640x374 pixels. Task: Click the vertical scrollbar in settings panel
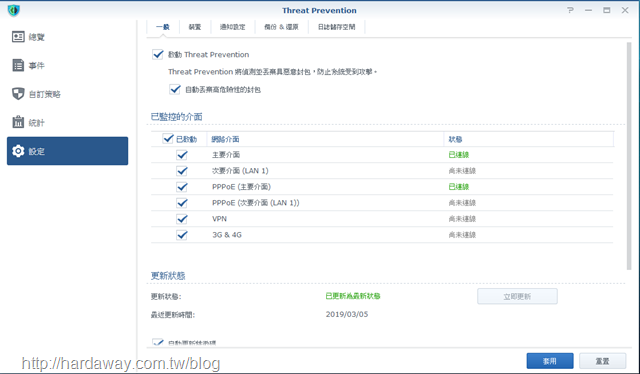[629, 156]
